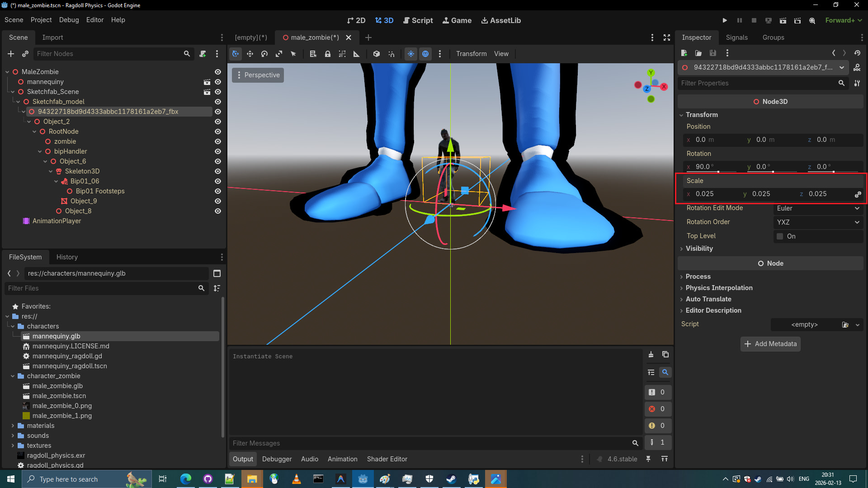868x488 pixels.
Task: Select the Move mode tool
Action: tap(250, 54)
